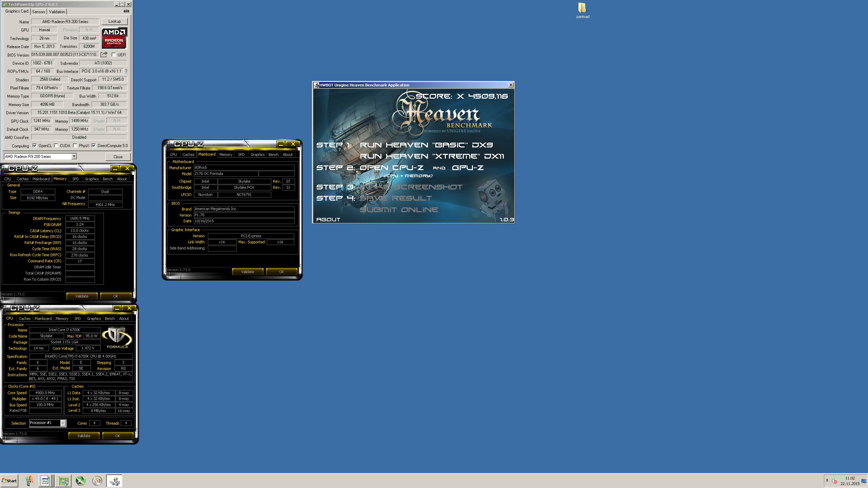The height and width of the screenshot is (488, 868).
Task: Click the bus interface question mark icon
Action: 126,71
